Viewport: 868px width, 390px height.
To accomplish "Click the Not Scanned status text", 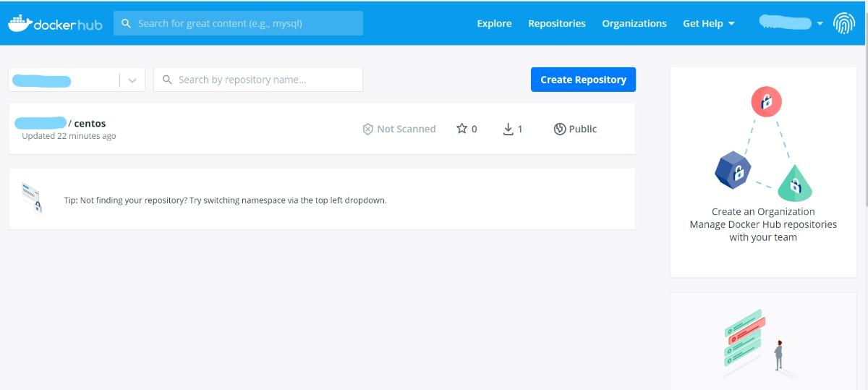I will 407,129.
